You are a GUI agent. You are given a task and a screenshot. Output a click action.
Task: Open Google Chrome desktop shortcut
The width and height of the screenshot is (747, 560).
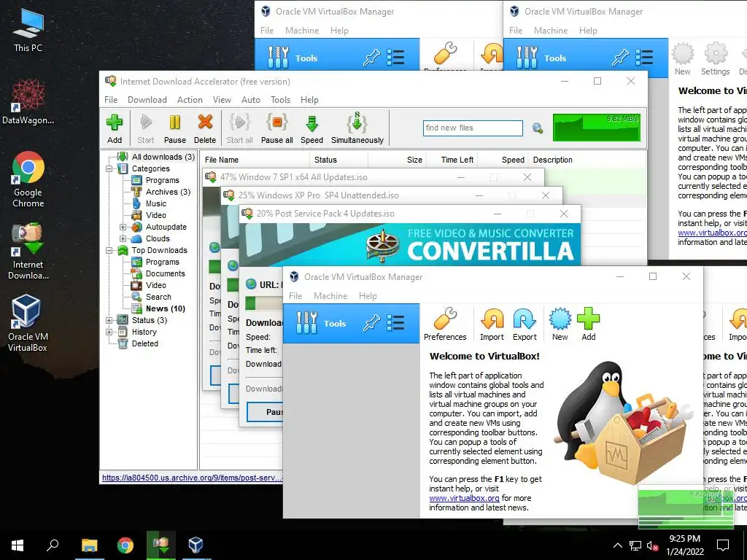(28, 179)
